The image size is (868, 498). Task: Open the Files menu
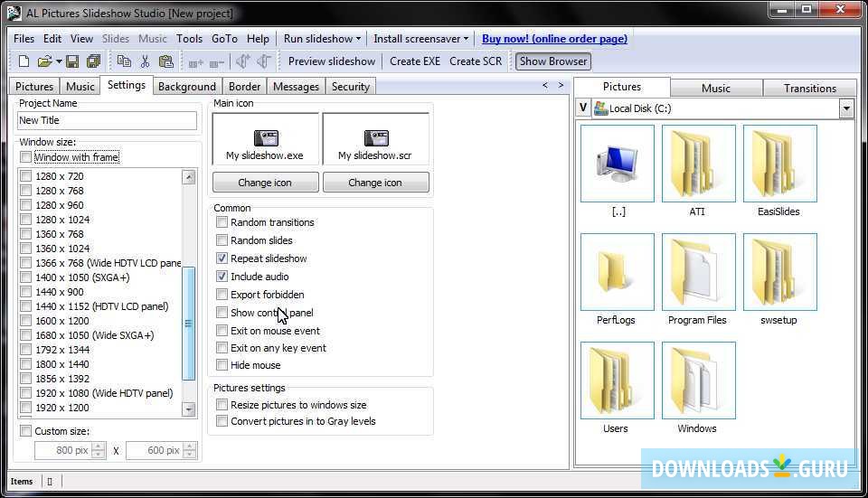coord(24,39)
